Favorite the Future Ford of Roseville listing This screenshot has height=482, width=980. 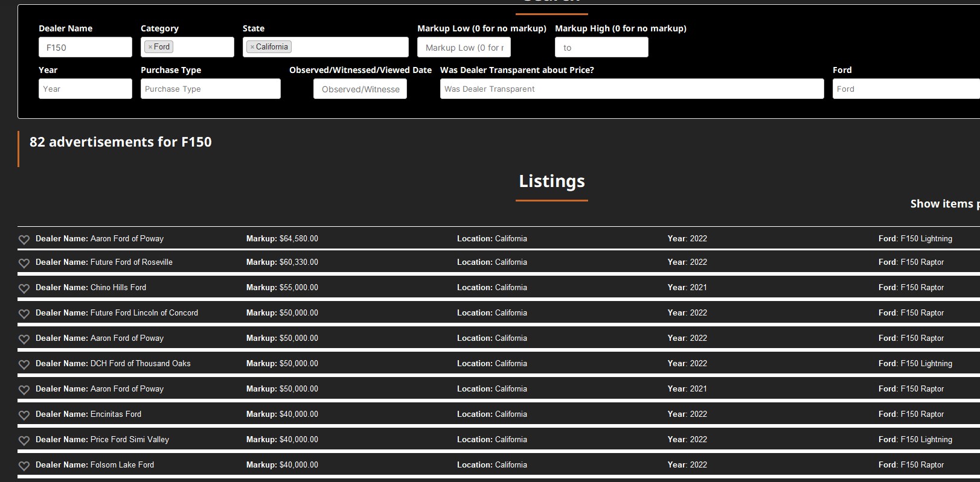24,263
